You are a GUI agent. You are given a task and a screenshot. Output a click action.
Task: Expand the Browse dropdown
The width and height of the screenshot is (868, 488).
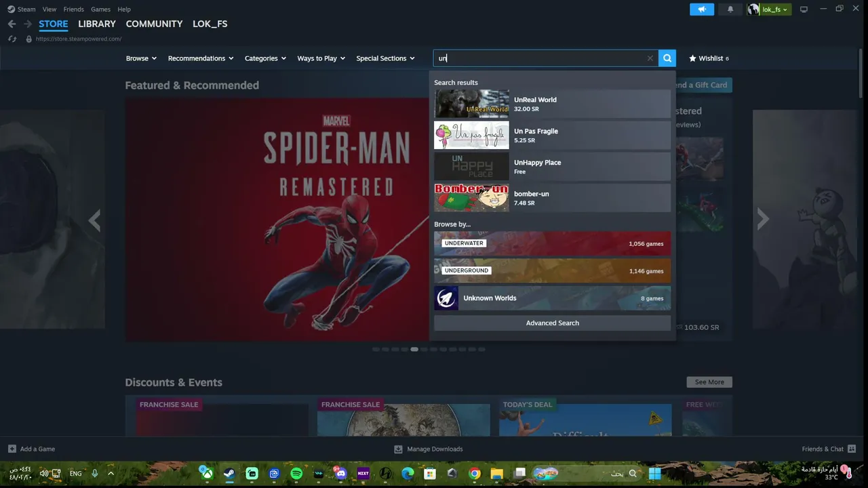tap(141, 58)
